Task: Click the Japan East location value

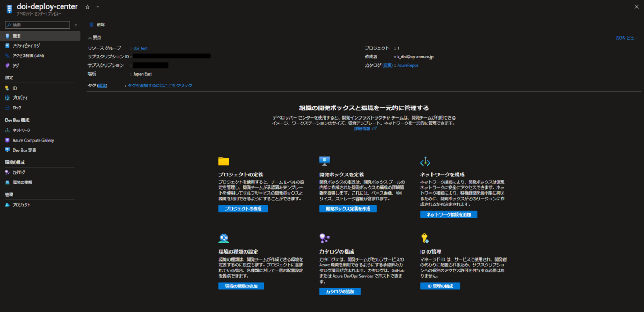Action: (x=142, y=74)
